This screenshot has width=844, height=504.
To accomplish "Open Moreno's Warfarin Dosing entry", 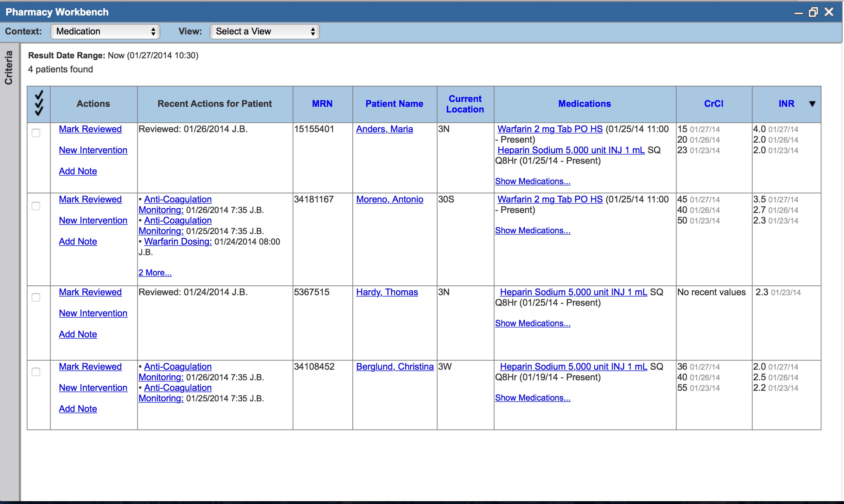I will coord(178,242).
